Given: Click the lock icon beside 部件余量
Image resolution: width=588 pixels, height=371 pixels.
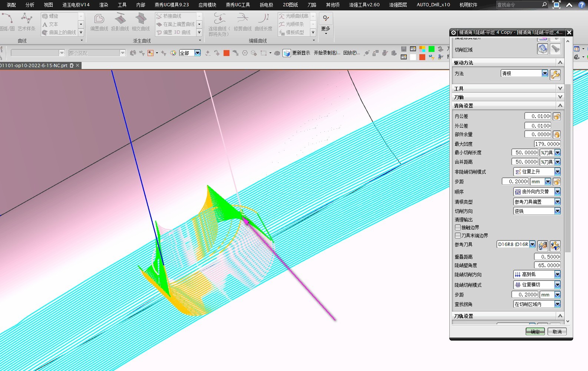Looking at the screenshot, I should click(556, 135).
